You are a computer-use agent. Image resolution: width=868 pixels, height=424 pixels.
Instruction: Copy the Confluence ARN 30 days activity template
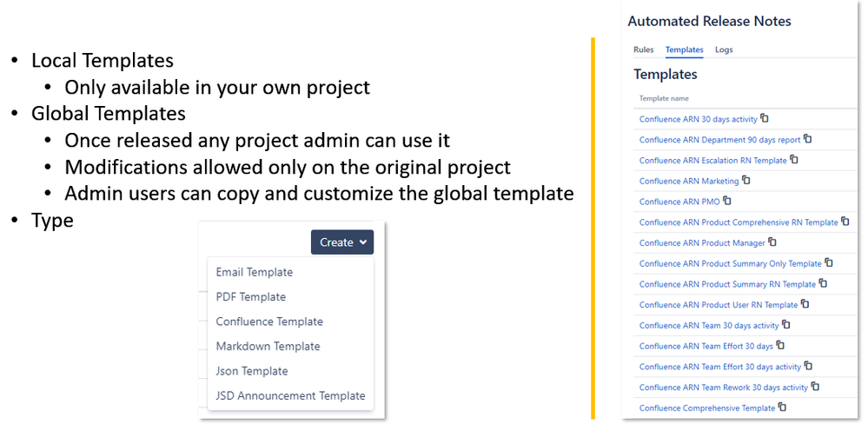point(765,118)
